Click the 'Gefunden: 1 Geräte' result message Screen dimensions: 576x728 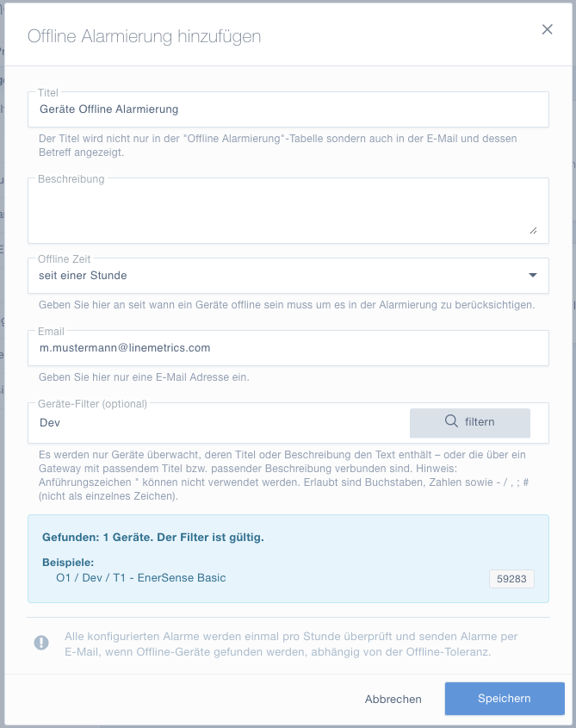pyautogui.click(x=153, y=538)
